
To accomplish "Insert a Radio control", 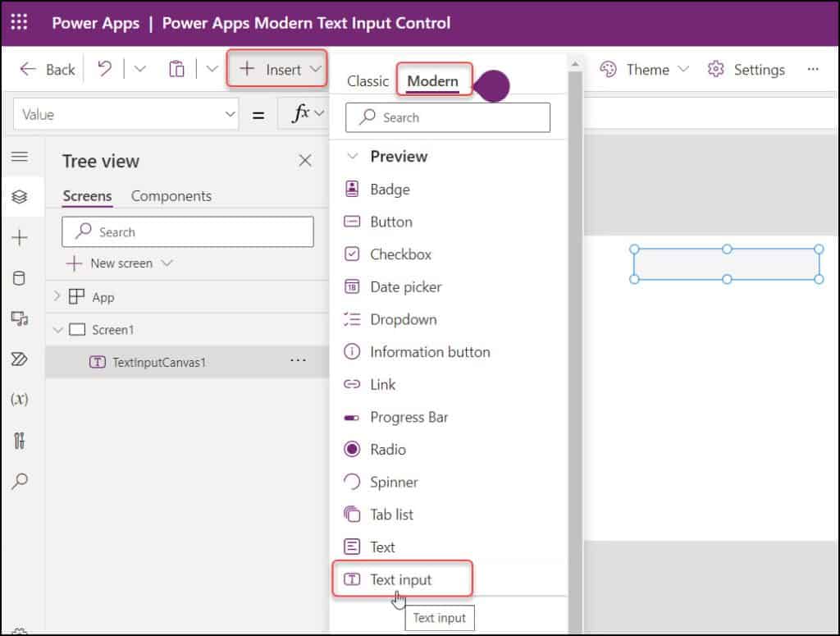I will (x=388, y=449).
